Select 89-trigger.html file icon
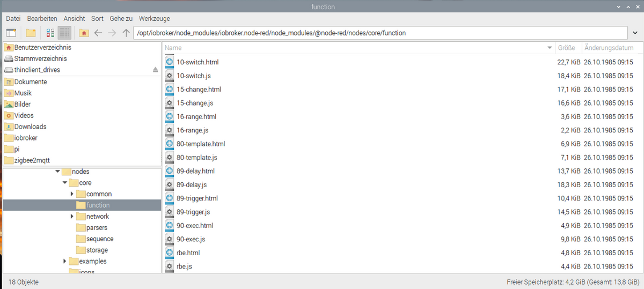The image size is (644, 289). coord(170,198)
